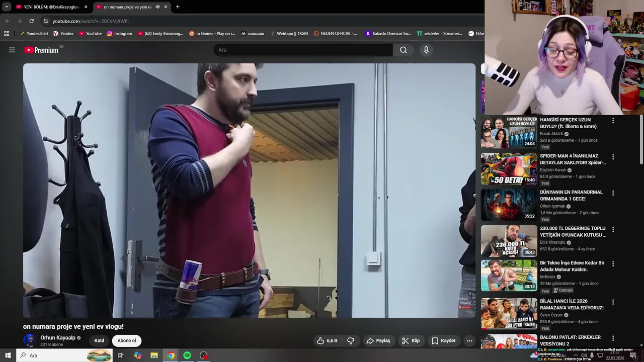Click the search magnifier button

point(404,50)
